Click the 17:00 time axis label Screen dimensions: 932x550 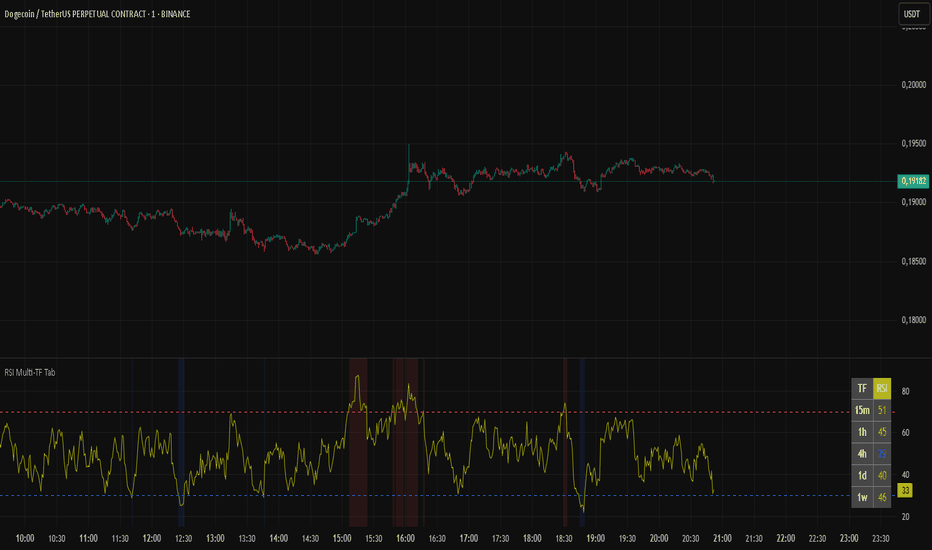[x=468, y=538]
